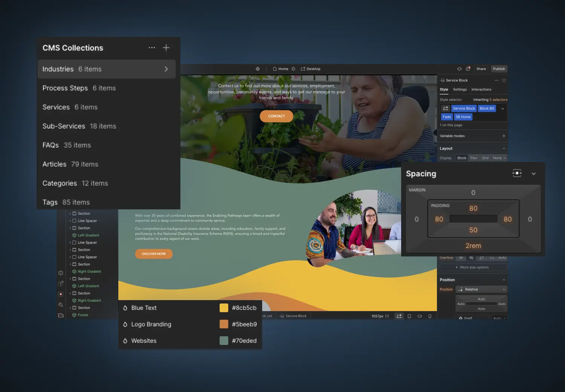
Task: Add a variable mode with plus icon
Action: [504, 136]
